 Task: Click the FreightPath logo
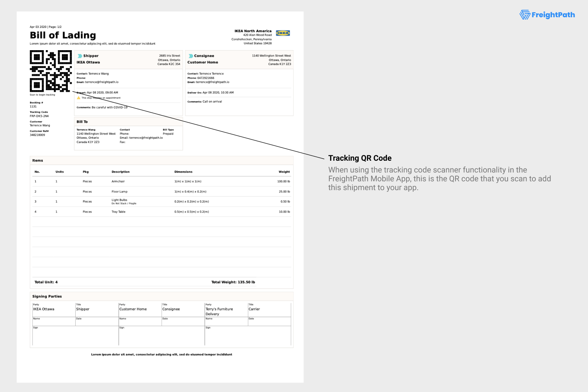pyautogui.click(x=547, y=15)
